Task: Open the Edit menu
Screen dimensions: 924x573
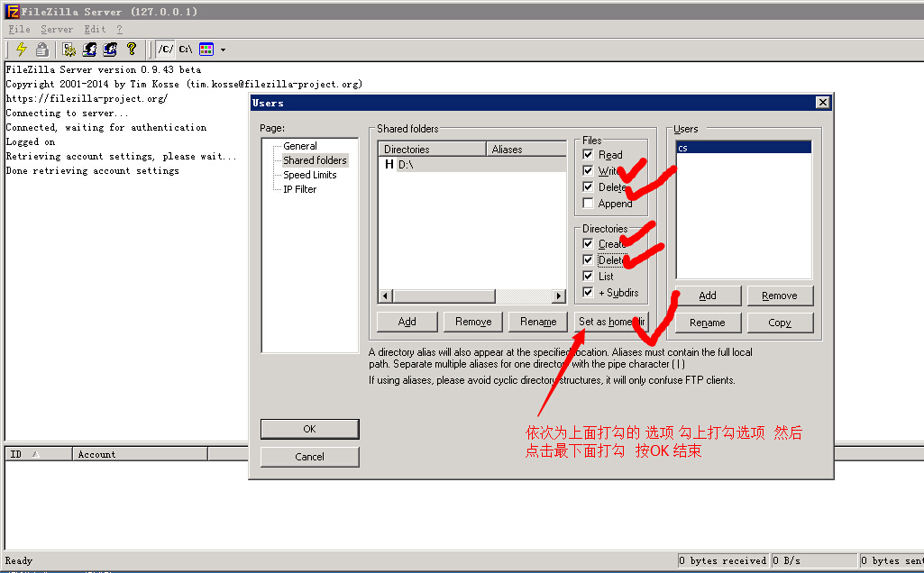Action: (95, 30)
